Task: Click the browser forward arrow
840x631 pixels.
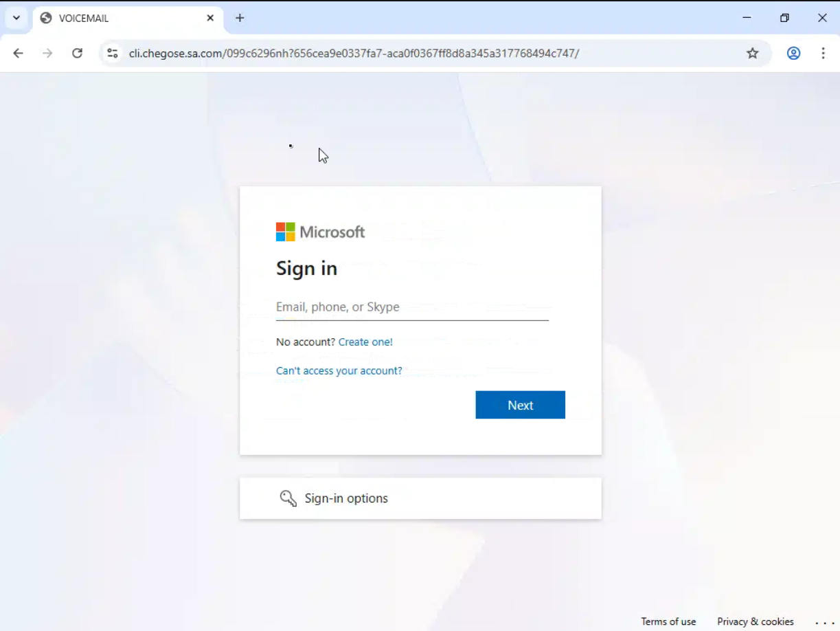Action: coord(47,53)
